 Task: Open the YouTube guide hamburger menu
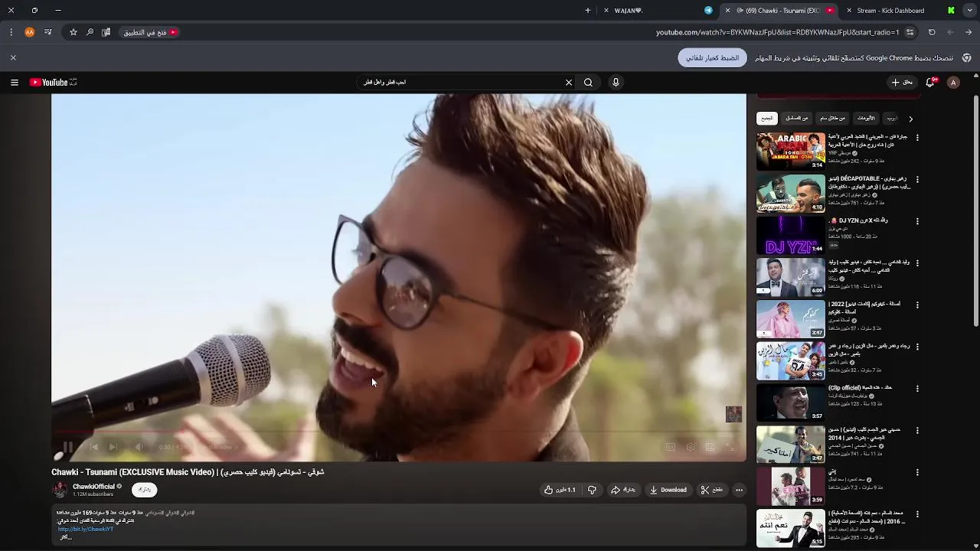pos(14,83)
